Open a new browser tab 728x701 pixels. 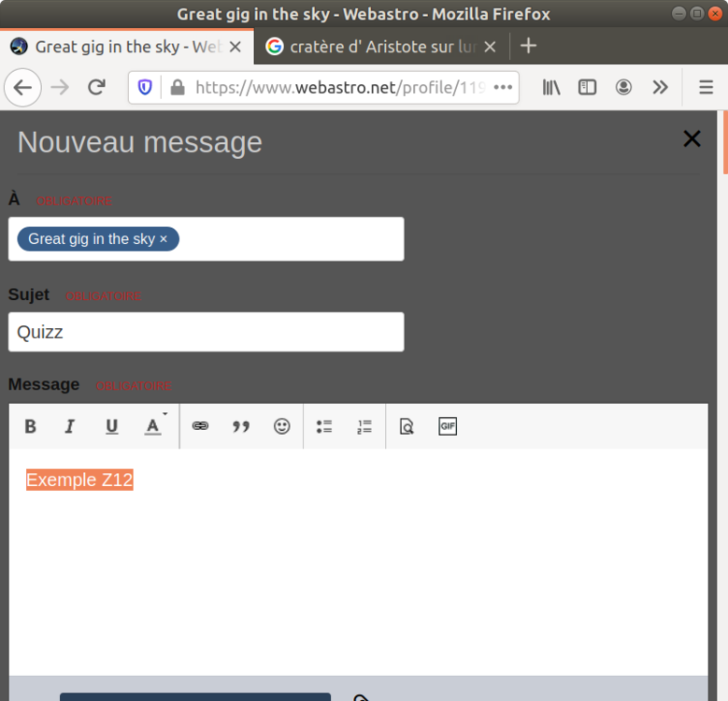click(x=528, y=46)
